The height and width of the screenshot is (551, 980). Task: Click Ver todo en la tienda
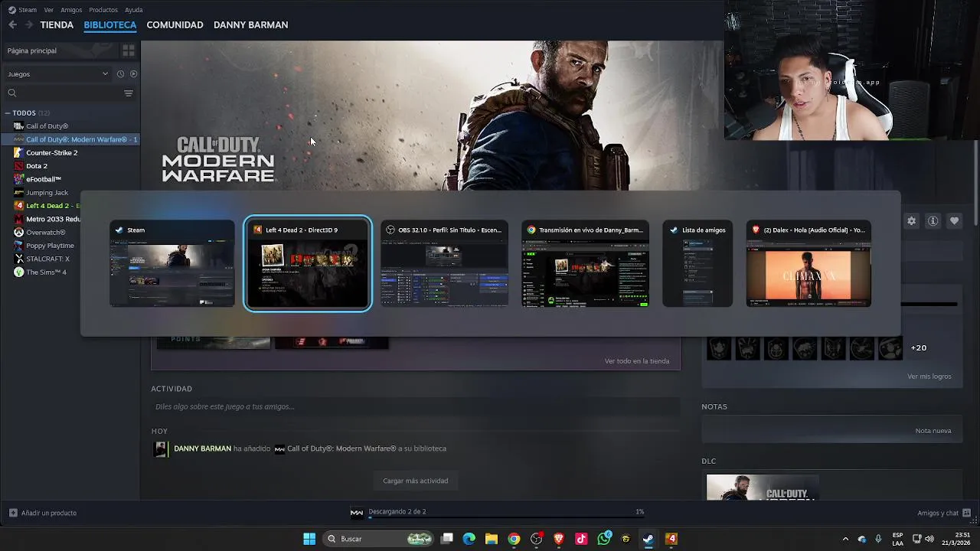pyautogui.click(x=637, y=361)
